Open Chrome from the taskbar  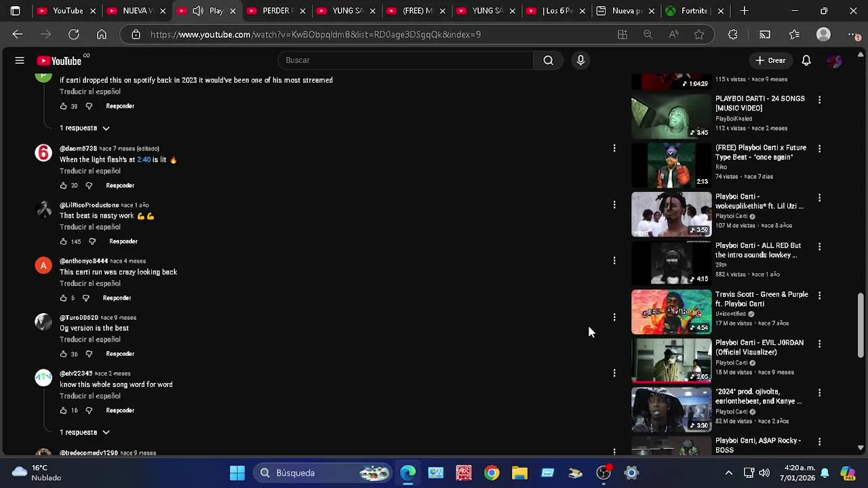(x=492, y=473)
